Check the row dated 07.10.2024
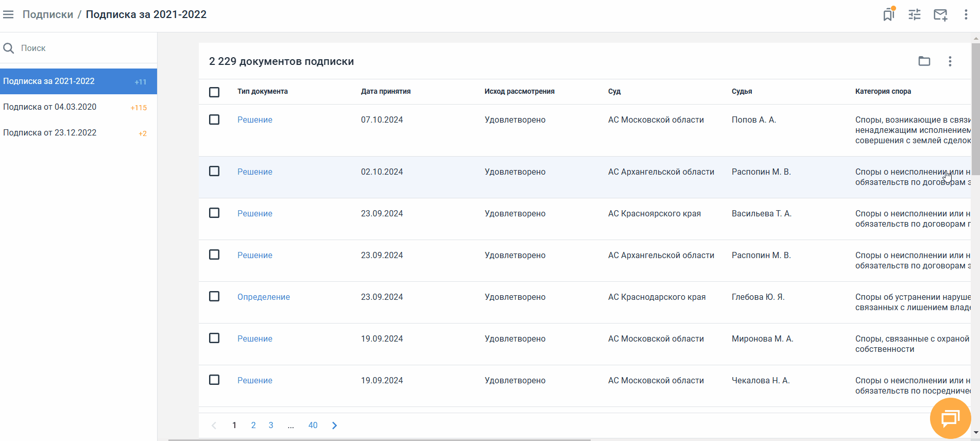The width and height of the screenshot is (980, 441). pos(214,120)
